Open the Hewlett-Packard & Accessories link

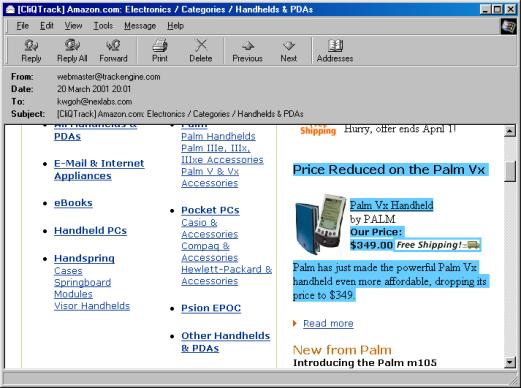(x=227, y=275)
